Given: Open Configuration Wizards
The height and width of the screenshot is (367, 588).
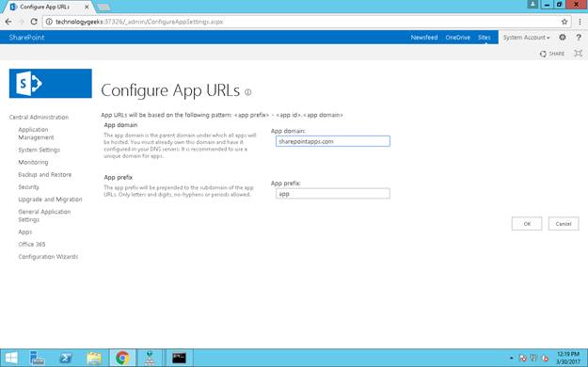Looking at the screenshot, I should 48,257.
